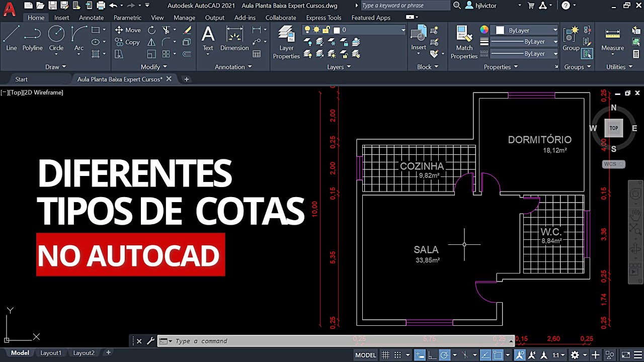This screenshot has height=362, width=644.
Task: Click the Save icon in quick access toolbar
Action: [x=52, y=6]
